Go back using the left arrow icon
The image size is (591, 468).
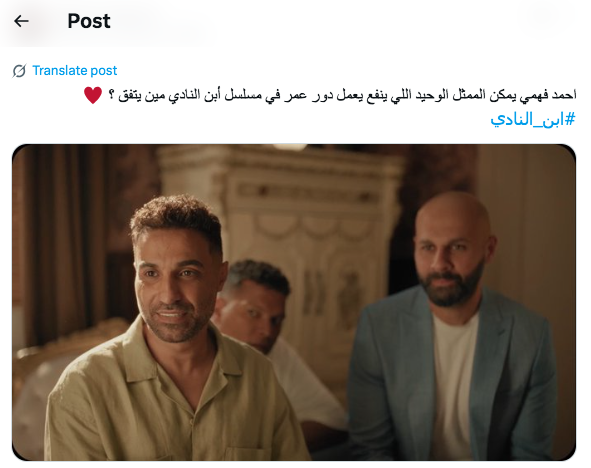pos(21,21)
